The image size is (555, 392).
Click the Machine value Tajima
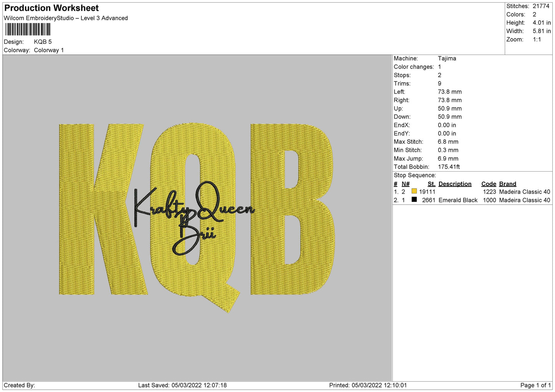[x=447, y=58]
